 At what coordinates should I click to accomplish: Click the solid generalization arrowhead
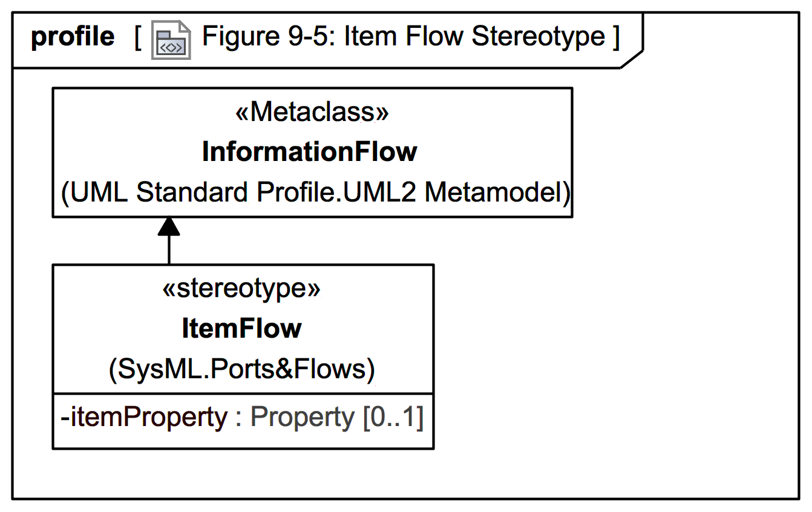[x=169, y=226]
